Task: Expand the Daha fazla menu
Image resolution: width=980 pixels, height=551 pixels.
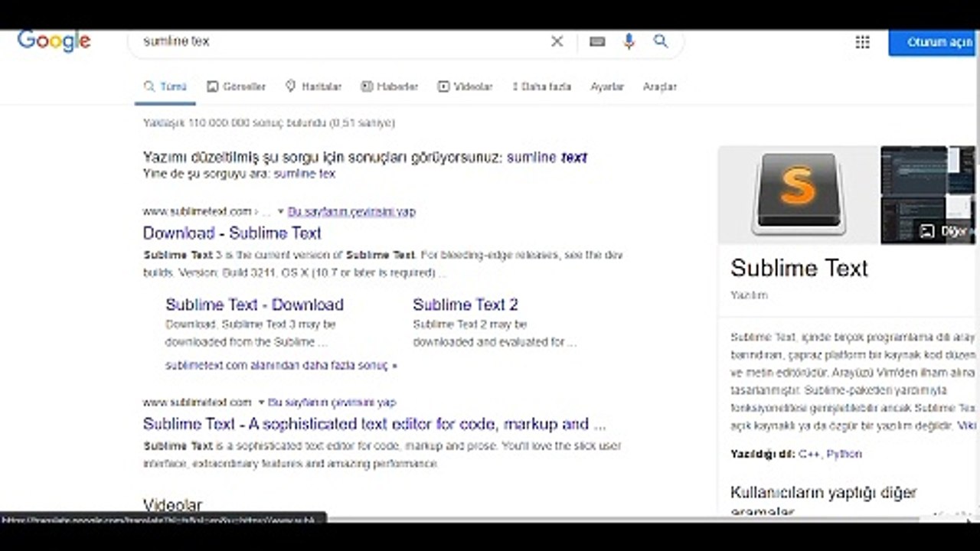Action: [x=541, y=86]
